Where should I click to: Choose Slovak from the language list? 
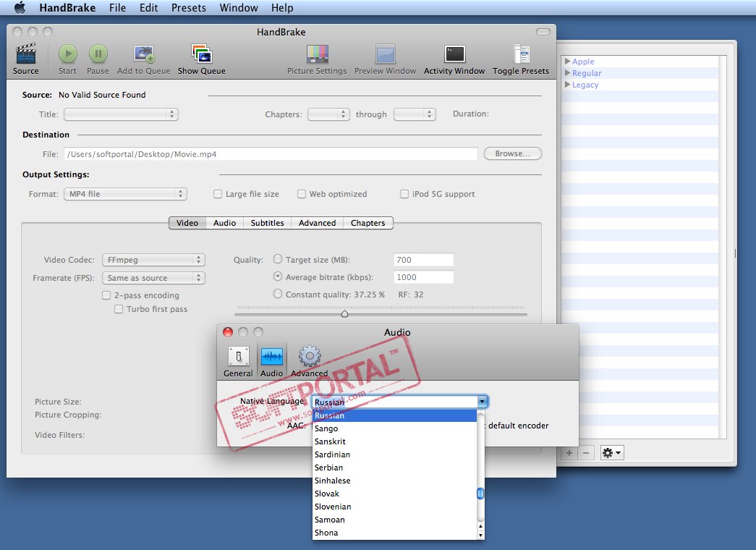[x=394, y=494]
